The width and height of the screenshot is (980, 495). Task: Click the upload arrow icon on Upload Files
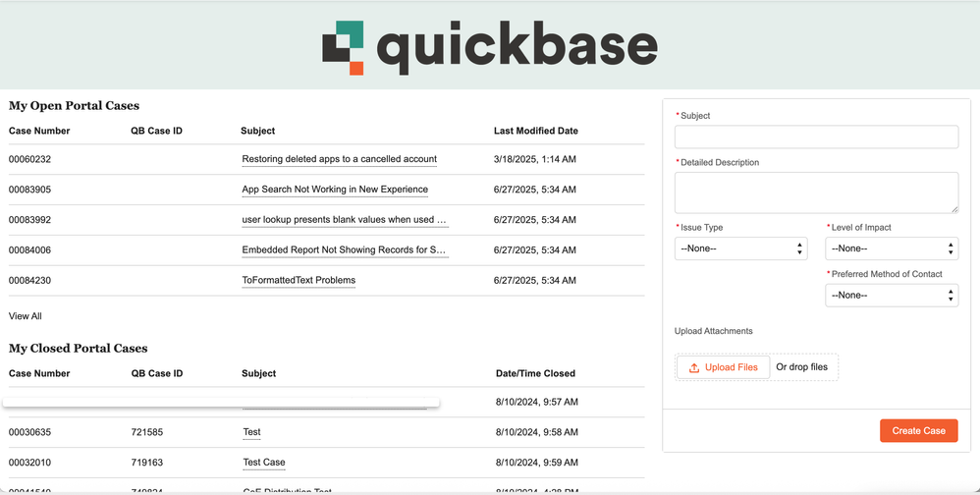pos(693,367)
